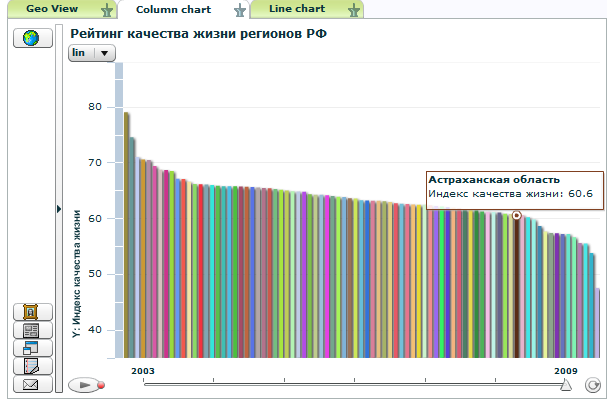Screen dimensions: 608x408
Task: Toggle the star icon on Line chart tab
Action: click(353, 10)
